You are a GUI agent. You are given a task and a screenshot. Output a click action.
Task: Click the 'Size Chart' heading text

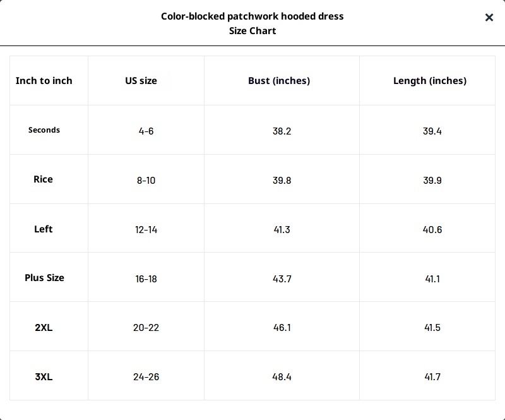coord(252,31)
